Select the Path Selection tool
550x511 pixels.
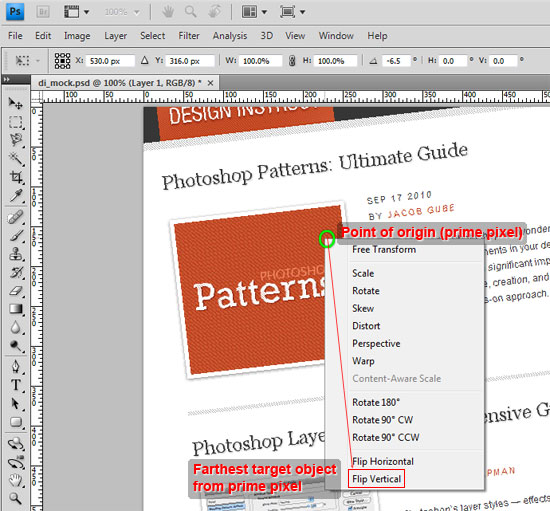pos(16,404)
